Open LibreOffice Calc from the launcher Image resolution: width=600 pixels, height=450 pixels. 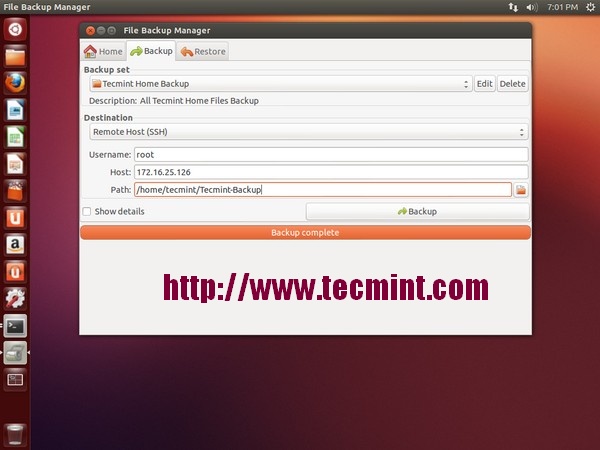[x=15, y=137]
